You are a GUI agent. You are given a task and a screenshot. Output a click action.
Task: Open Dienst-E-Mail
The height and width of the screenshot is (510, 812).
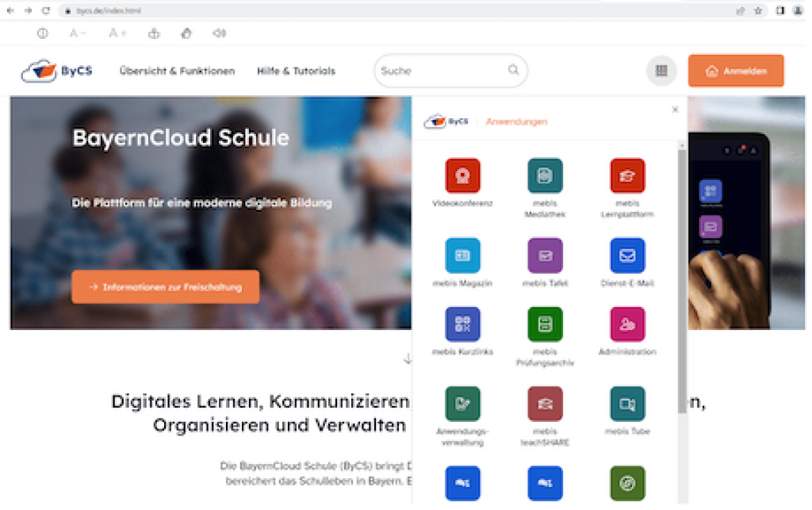point(627,255)
